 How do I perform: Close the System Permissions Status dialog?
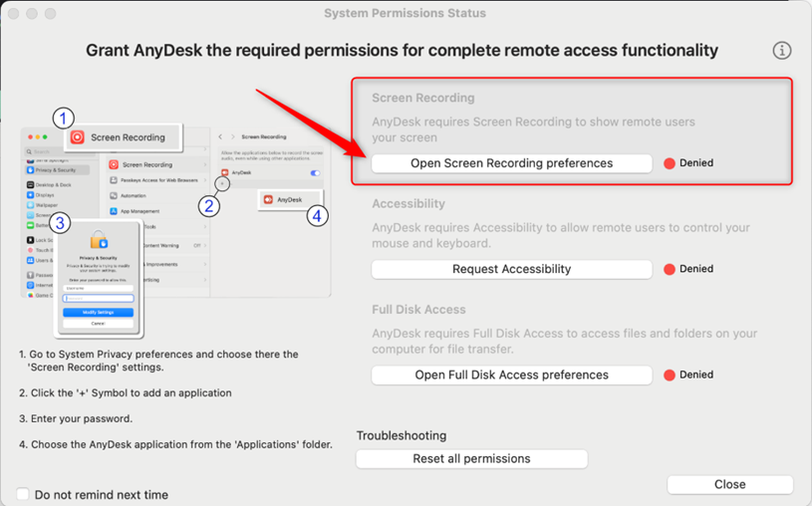(730, 484)
